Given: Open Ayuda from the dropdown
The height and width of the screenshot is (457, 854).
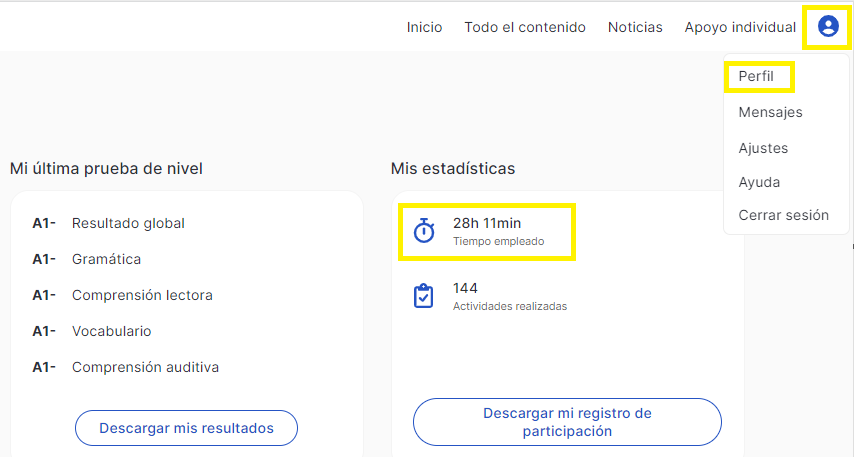Looking at the screenshot, I should pyautogui.click(x=759, y=182).
